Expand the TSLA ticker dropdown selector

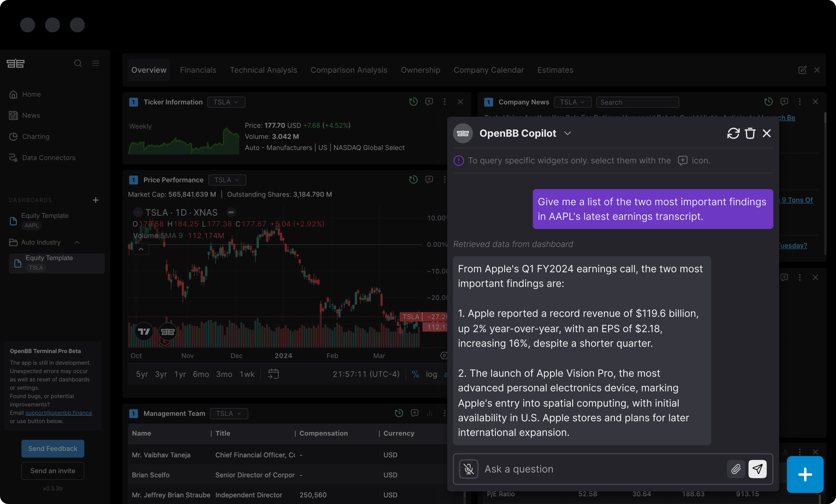[226, 101]
